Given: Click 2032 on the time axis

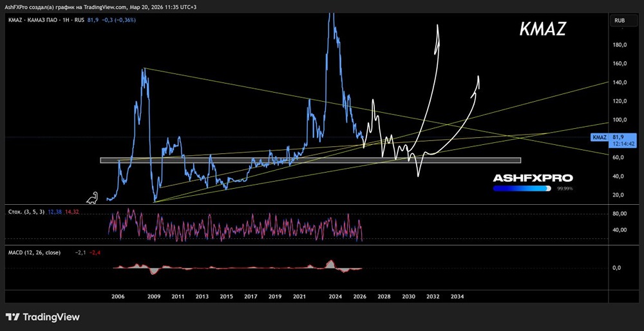Looking at the screenshot, I should coord(433,296).
